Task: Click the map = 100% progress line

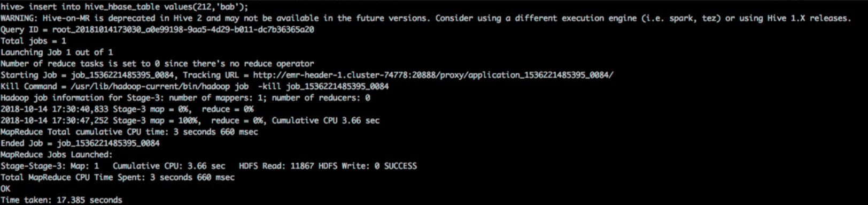Action: coord(190,120)
